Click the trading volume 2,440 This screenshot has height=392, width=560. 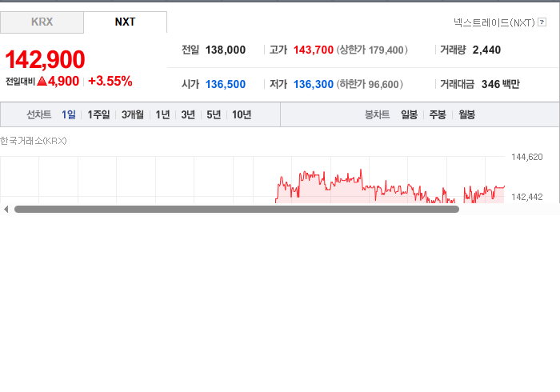(x=486, y=50)
